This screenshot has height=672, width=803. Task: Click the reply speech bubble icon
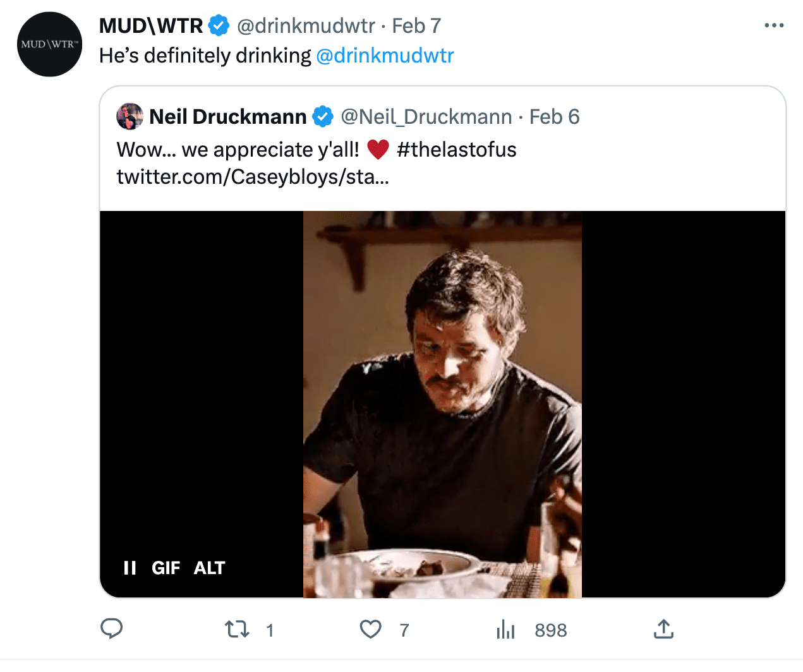pyautogui.click(x=112, y=629)
